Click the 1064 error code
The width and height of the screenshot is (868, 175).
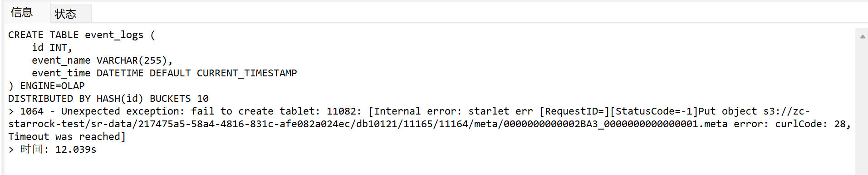(32, 111)
